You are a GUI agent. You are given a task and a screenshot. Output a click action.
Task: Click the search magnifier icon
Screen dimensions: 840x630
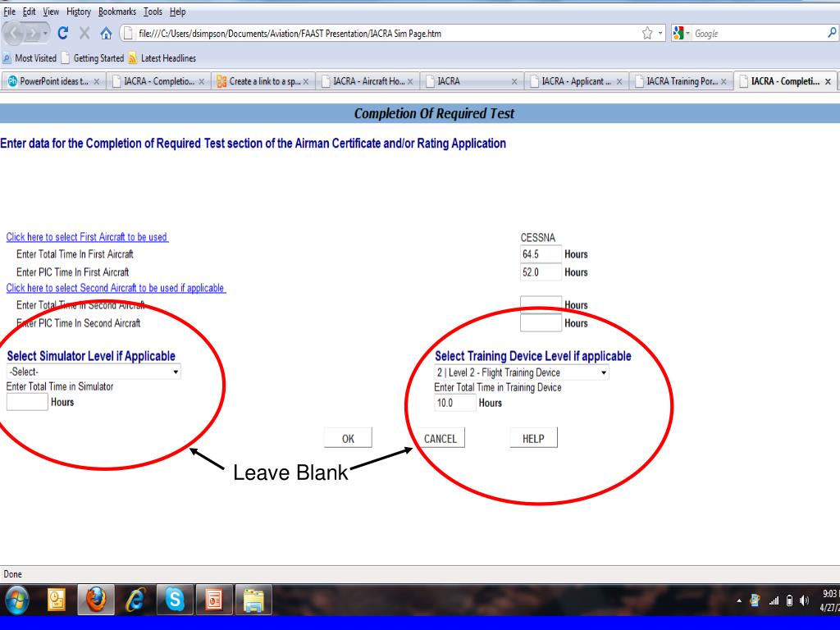click(832, 33)
